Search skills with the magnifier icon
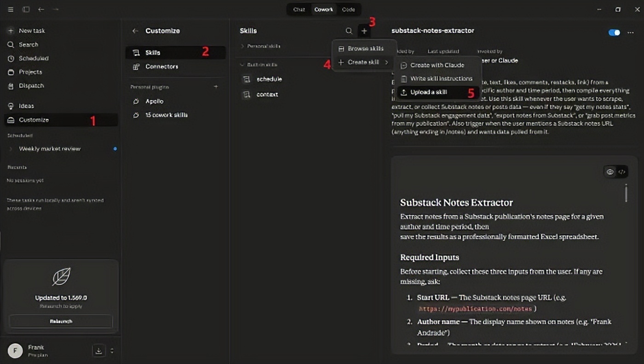644x364 pixels. pyautogui.click(x=349, y=31)
